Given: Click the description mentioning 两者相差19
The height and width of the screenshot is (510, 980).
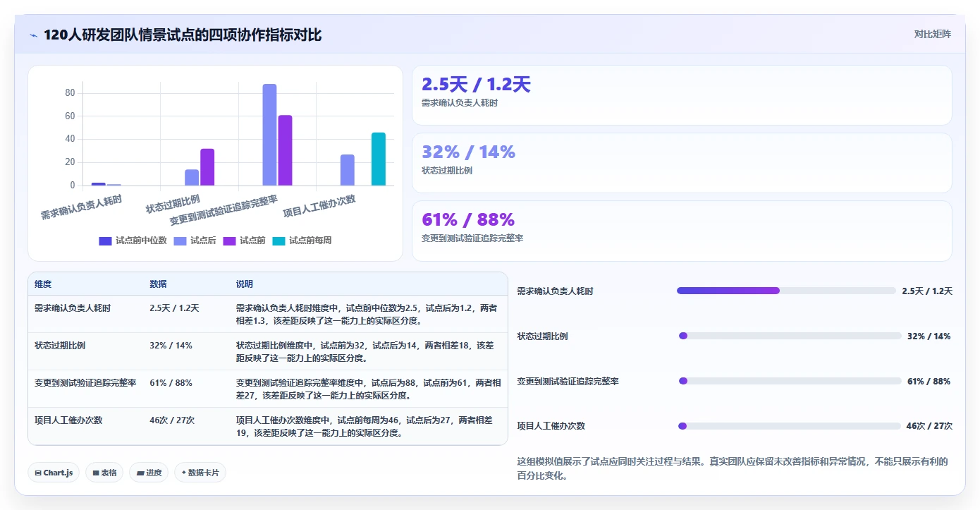Looking at the screenshot, I should (x=365, y=427).
